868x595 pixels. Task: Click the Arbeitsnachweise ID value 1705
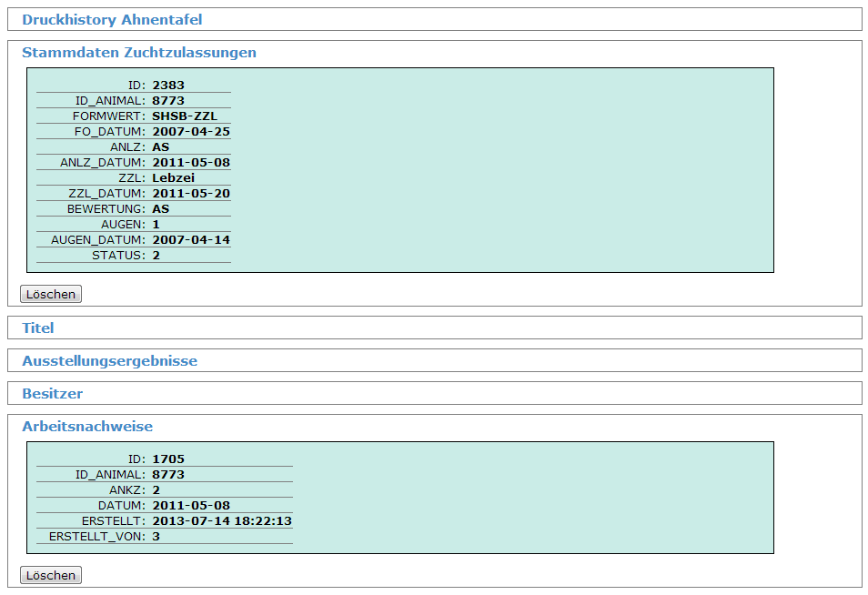168,459
